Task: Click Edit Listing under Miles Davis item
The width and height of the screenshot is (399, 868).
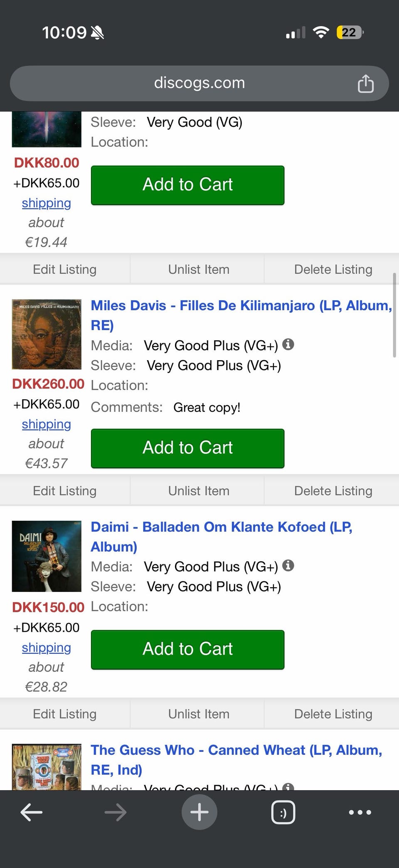Action: coord(65,491)
